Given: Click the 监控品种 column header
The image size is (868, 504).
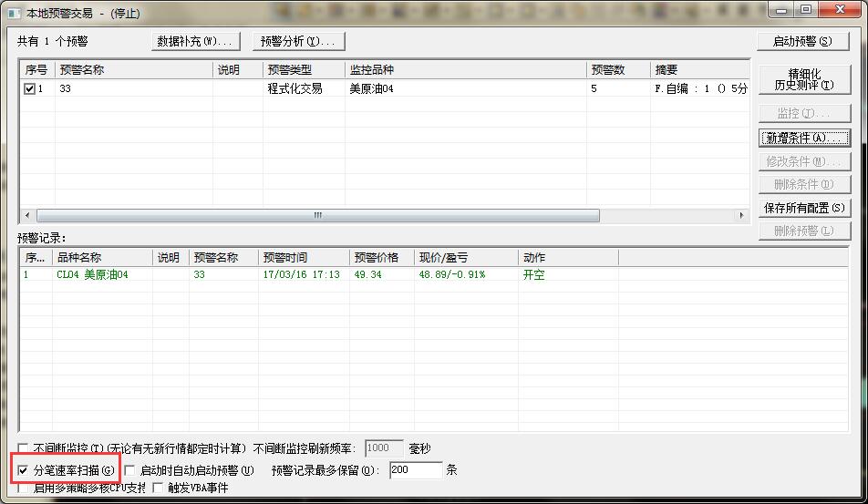Looking at the screenshot, I should point(465,70).
